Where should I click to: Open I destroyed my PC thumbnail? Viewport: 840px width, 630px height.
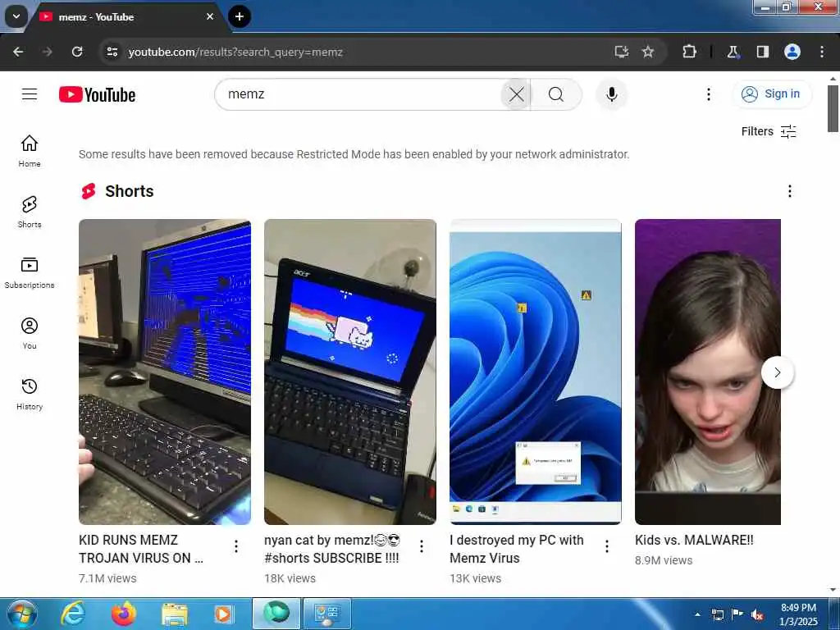[x=535, y=372]
